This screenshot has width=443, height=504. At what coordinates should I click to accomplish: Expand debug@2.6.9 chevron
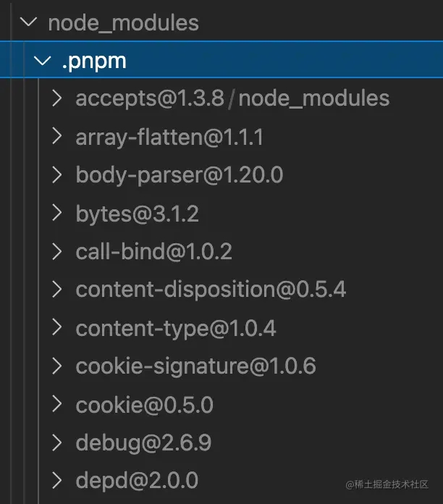(57, 442)
